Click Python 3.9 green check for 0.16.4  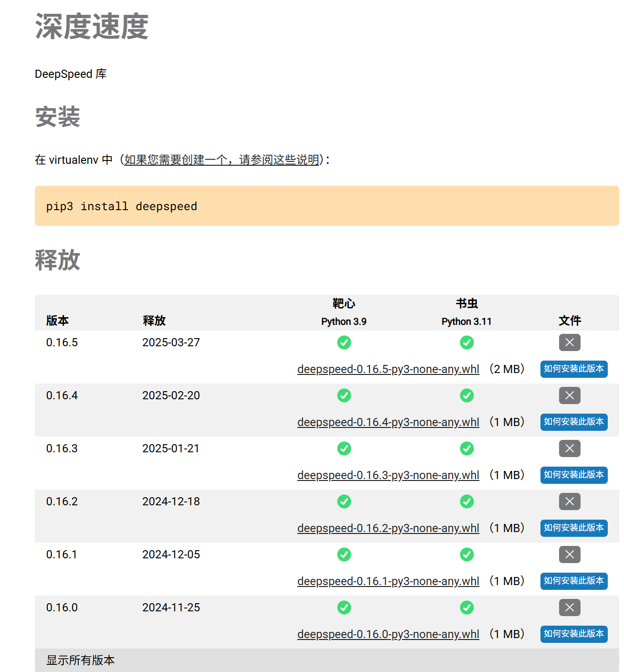(x=344, y=395)
